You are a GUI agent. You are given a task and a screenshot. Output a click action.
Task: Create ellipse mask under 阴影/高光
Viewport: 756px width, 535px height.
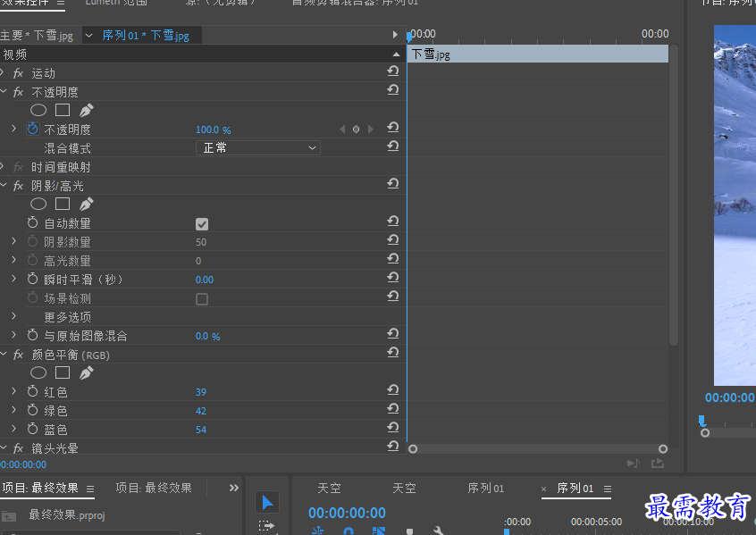pyautogui.click(x=38, y=204)
